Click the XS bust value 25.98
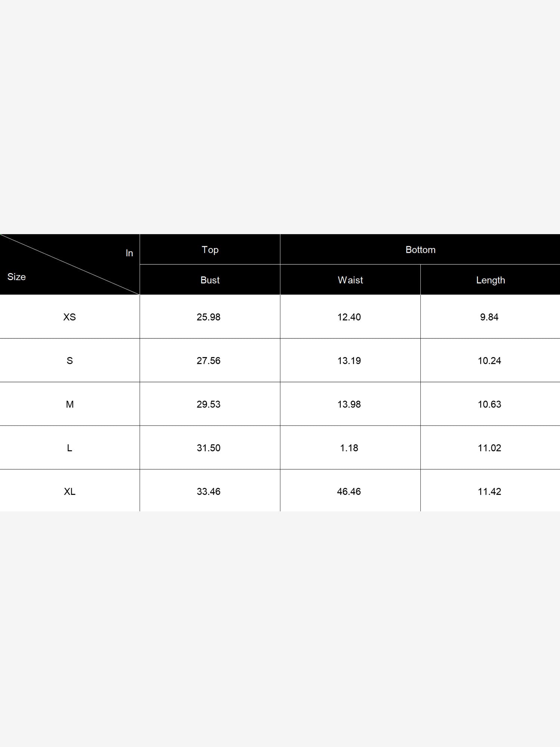The image size is (560, 747). 209,317
